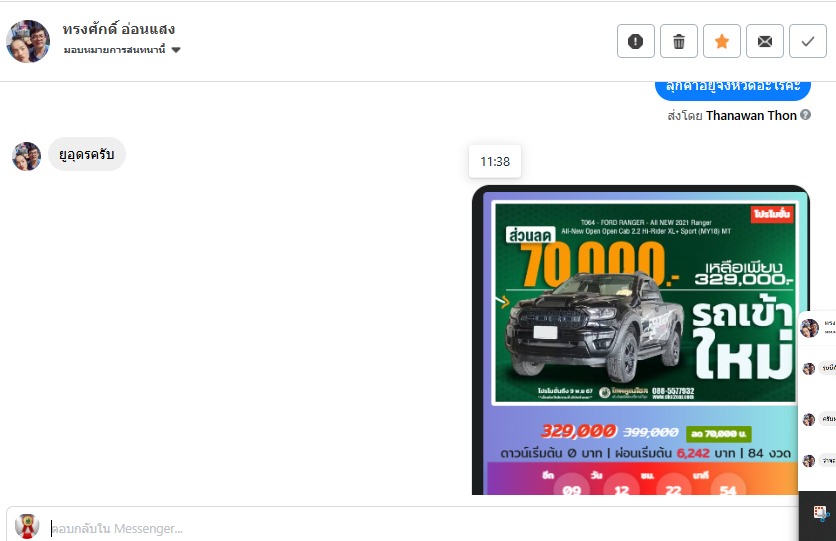Click contact name ทรงศักดิ์ อ่อนแสง
The width and height of the screenshot is (836, 541).
click(118, 29)
